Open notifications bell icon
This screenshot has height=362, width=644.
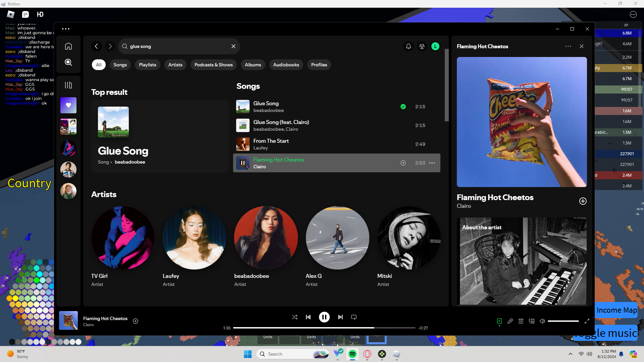[x=408, y=46]
